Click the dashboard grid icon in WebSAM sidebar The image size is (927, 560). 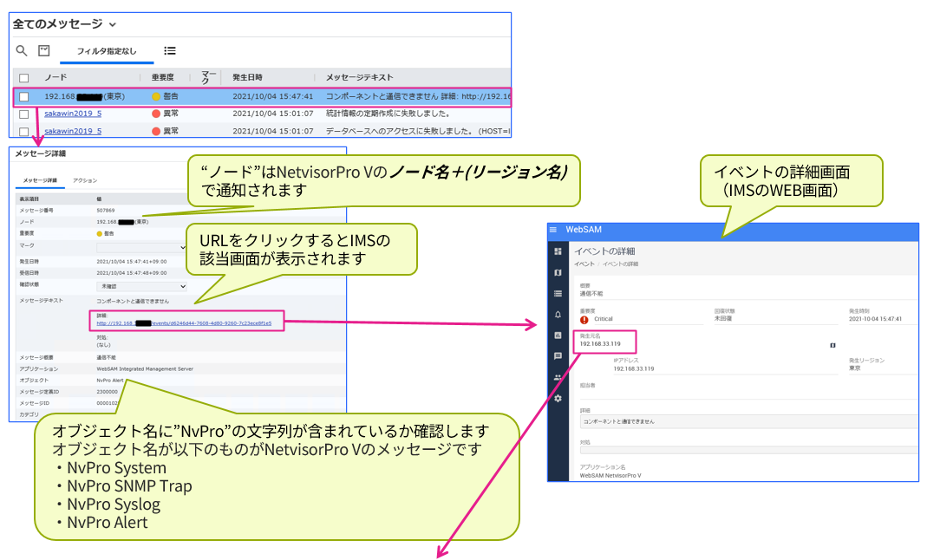click(x=558, y=251)
